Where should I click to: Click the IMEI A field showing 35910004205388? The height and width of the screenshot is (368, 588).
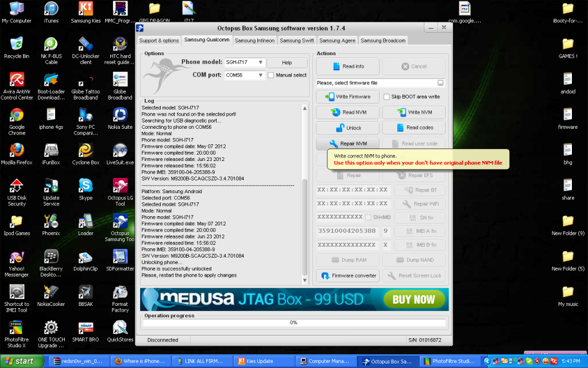[347, 231]
